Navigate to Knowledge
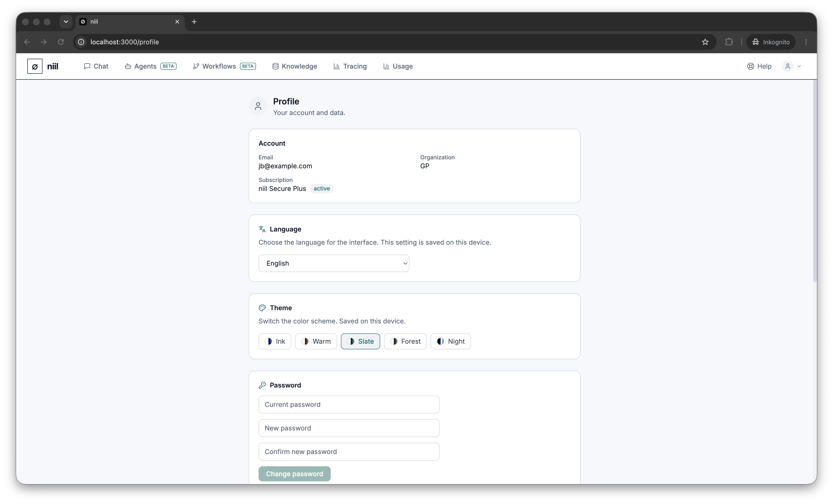833x504 pixels. pyautogui.click(x=294, y=66)
